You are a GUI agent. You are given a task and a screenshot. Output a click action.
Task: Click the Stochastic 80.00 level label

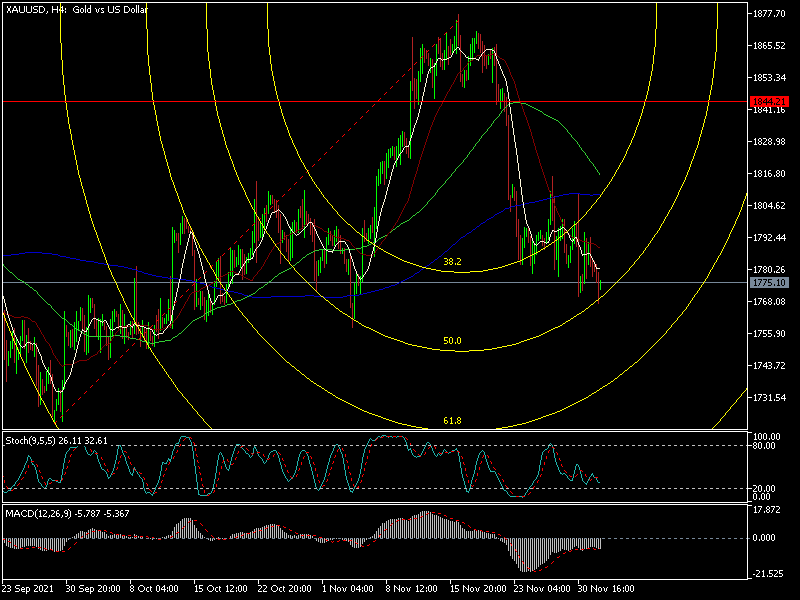[x=765, y=446]
